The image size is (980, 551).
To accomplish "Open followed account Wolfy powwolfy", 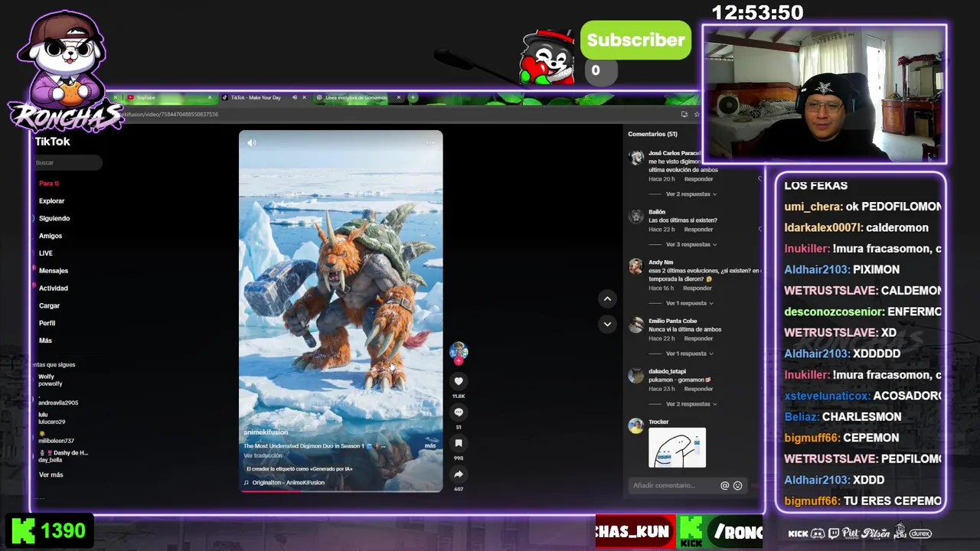I will (51, 380).
